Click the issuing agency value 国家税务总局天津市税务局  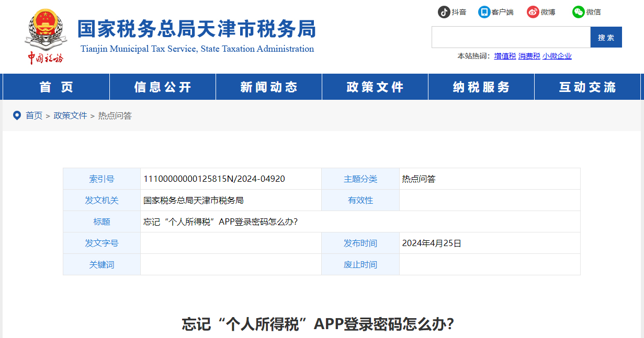point(194,200)
